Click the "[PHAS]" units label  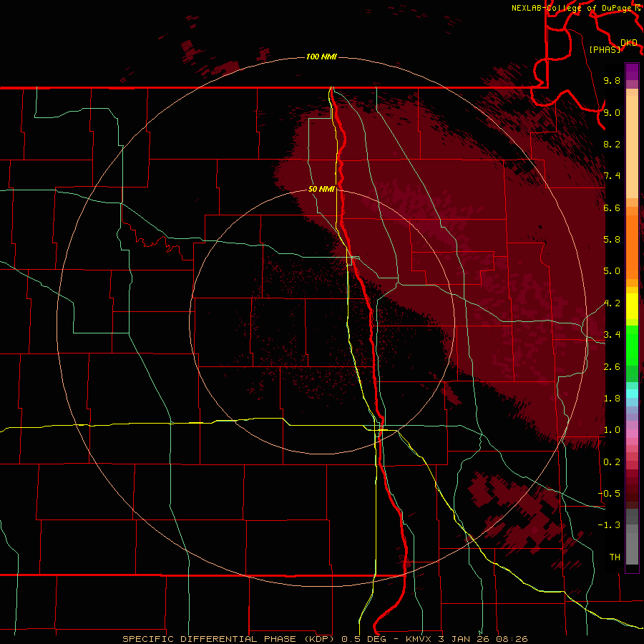coord(605,49)
